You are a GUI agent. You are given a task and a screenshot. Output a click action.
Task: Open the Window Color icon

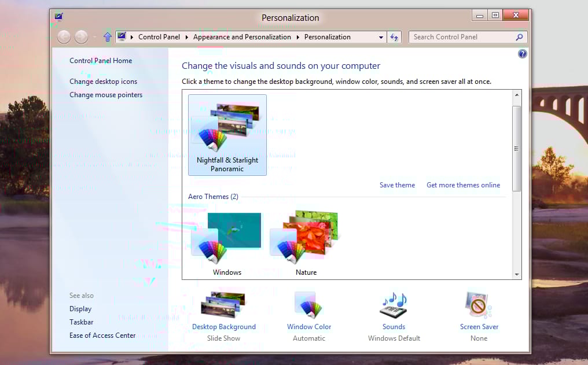tap(308, 304)
